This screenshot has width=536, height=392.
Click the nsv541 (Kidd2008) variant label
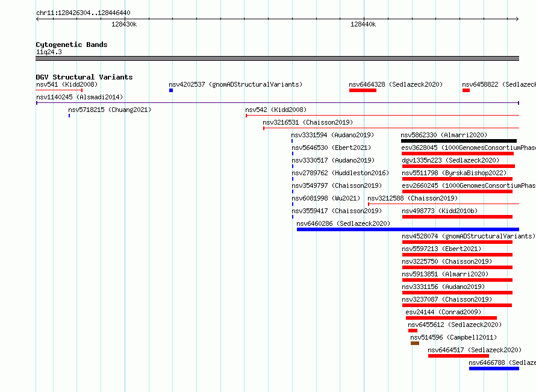(67, 84)
